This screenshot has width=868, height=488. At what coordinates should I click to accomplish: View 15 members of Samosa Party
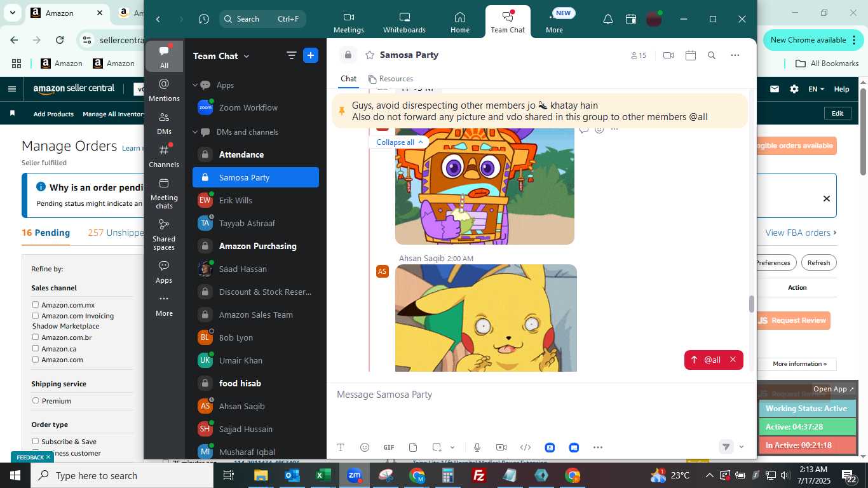638,55
